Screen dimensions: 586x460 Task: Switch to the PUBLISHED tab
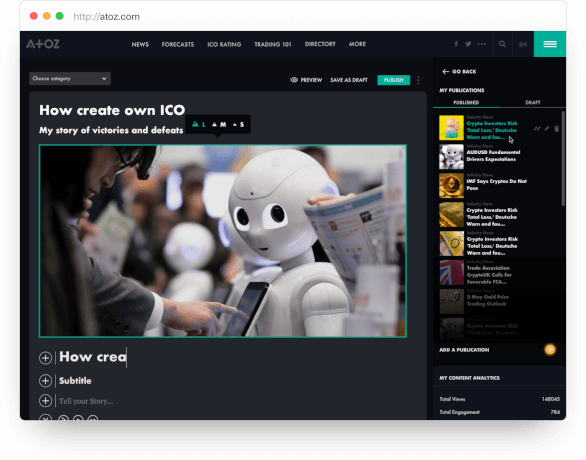pyautogui.click(x=466, y=102)
